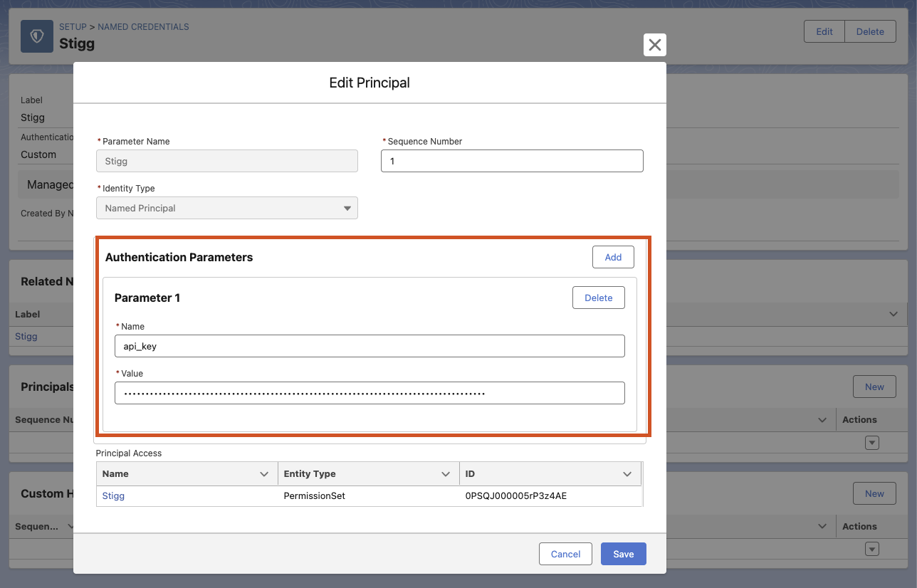This screenshot has height=588, width=917.
Task: Add a new authentication parameter
Action: pos(613,257)
